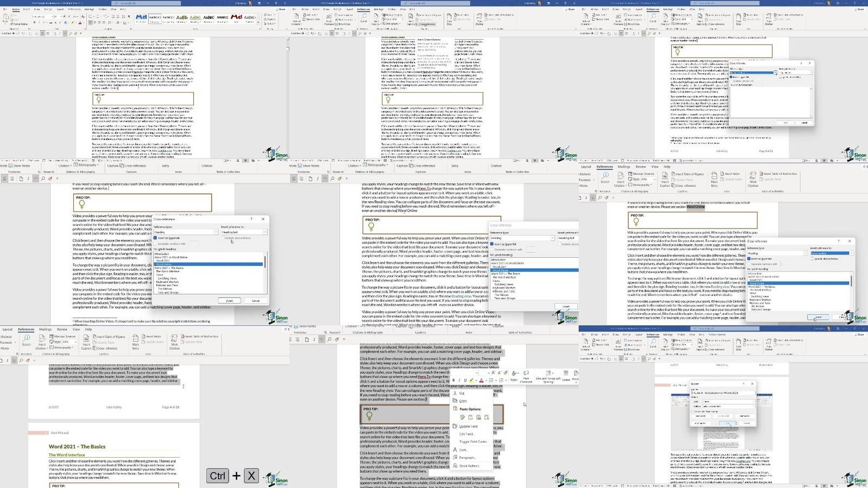Image resolution: width=868 pixels, height=488 pixels.
Task: Click Search icon in middle-right frame ribbon
Action: point(605,179)
